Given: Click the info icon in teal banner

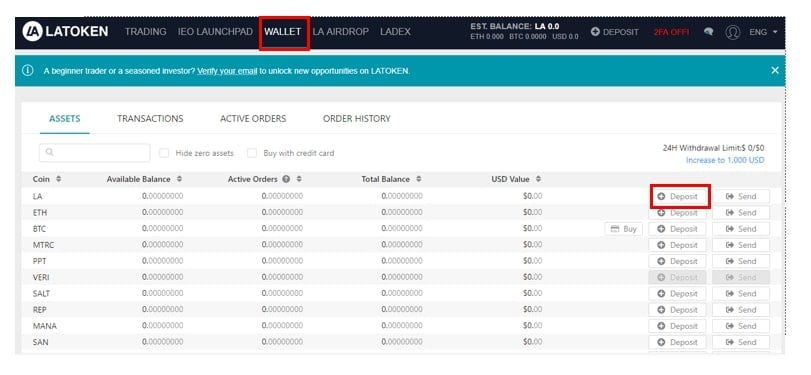Looking at the screenshot, I should (28, 70).
